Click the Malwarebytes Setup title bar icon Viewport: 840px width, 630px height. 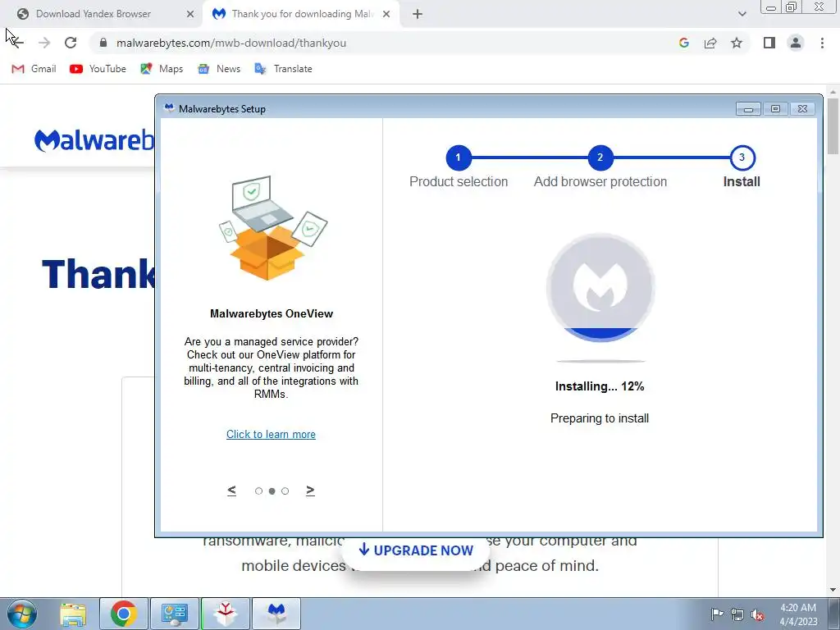[169, 108]
